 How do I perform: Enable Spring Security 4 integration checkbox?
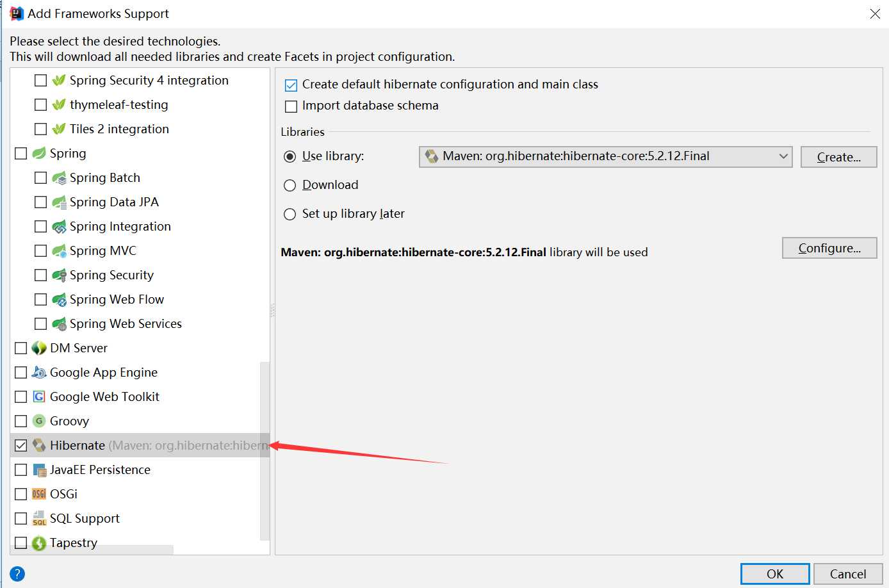(40, 81)
